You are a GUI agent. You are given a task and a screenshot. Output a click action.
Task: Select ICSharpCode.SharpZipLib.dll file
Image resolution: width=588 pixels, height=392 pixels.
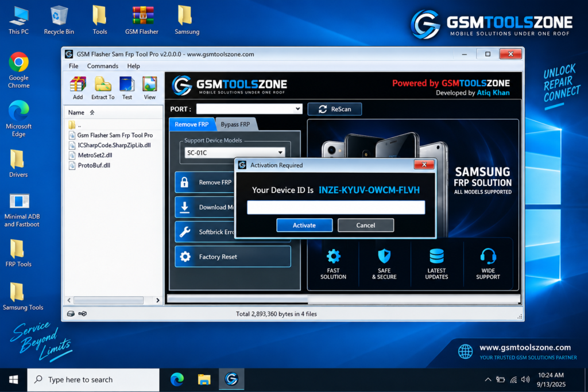pyautogui.click(x=110, y=145)
